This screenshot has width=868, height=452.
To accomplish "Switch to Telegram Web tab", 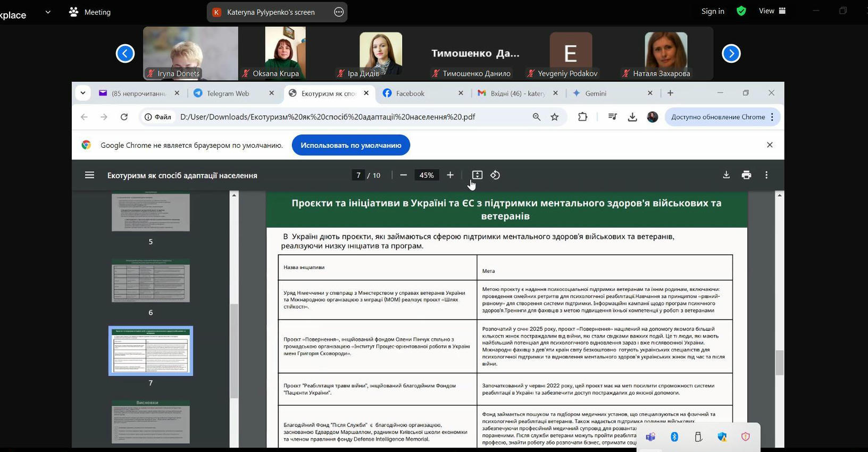I will click(x=228, y=94).
